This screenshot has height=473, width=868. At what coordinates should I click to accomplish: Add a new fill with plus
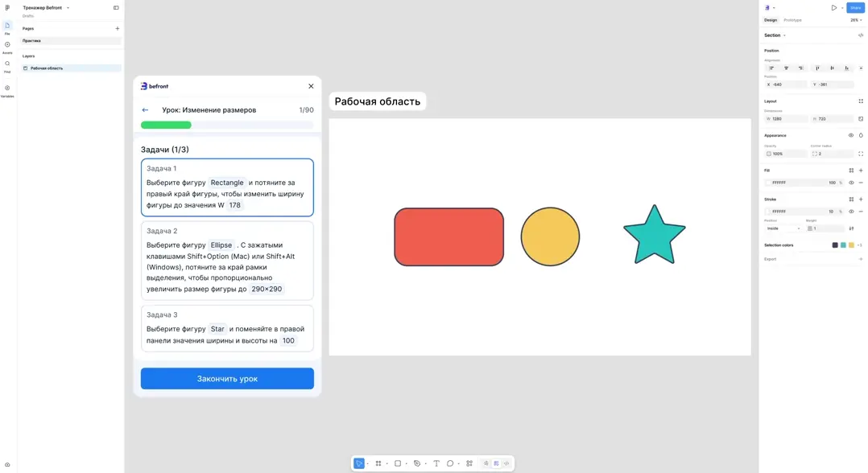(860, 171)
